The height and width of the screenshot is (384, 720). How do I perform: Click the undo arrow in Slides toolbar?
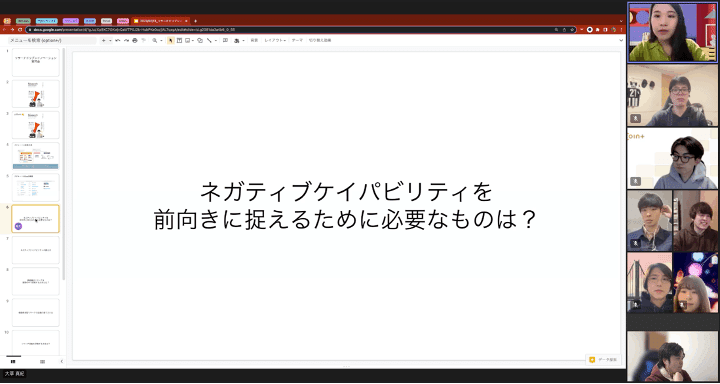pyautogui.click(x=118, y=40)
